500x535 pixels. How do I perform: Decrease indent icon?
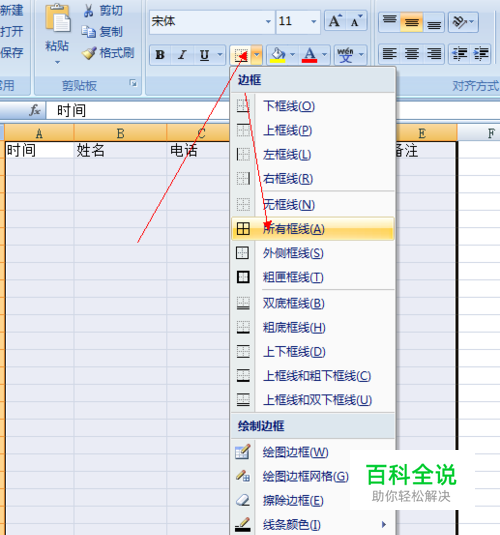[459, 54]
